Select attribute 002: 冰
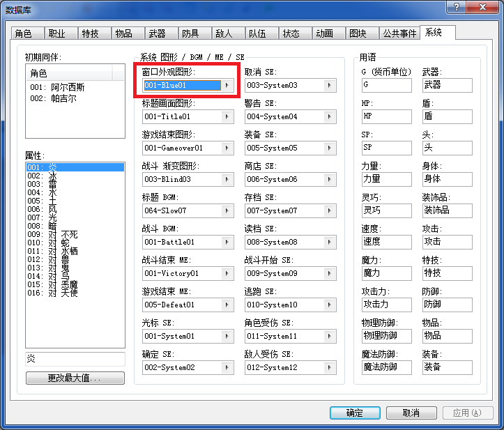504x430 pixels. coord(75,176)
